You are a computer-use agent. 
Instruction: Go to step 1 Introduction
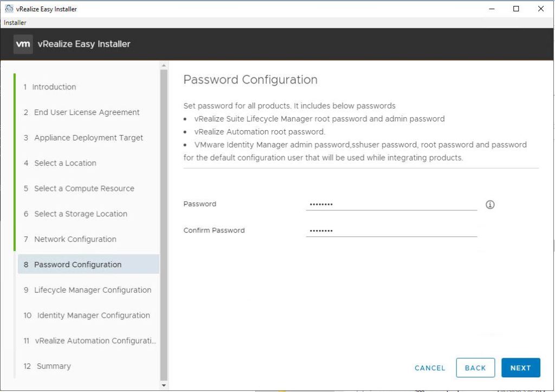tap(54, 87)
